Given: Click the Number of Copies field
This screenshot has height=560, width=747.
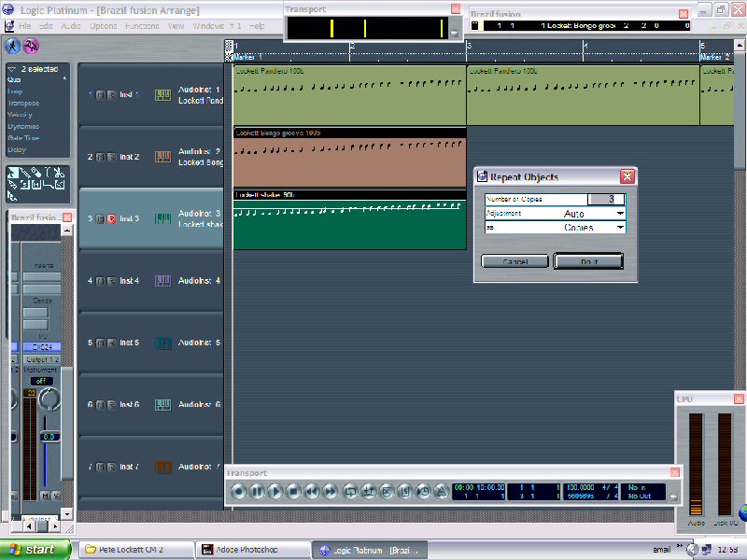Looking at the screenshot, I should pos(606,199).
